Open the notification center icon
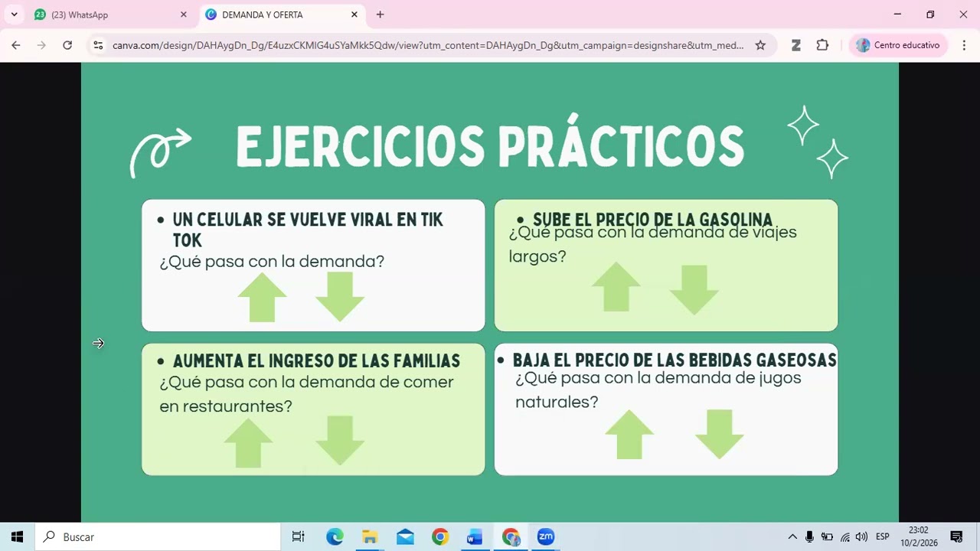 pyautogui.click(x=956, y=536)
